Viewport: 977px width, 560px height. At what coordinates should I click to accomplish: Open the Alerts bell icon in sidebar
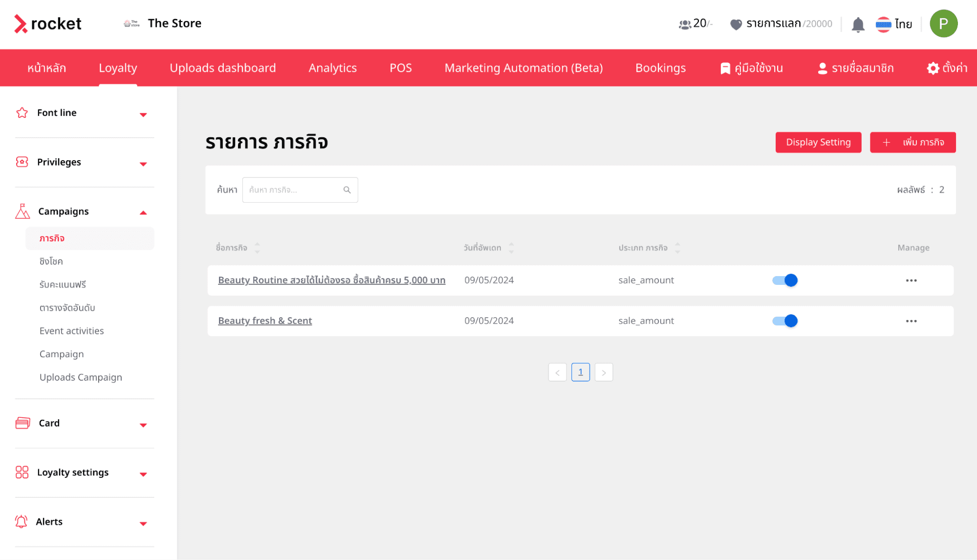click(22, 521)
